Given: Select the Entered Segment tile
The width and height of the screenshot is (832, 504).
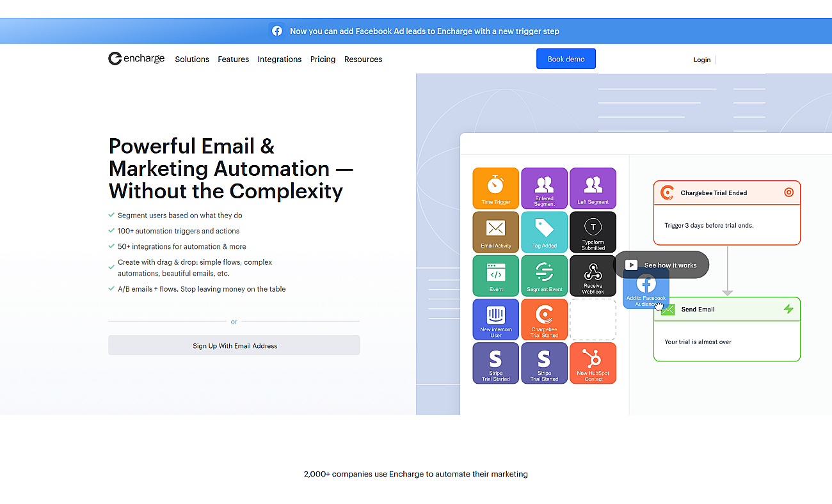Looking at the screenshot, I should click(545, 188).
